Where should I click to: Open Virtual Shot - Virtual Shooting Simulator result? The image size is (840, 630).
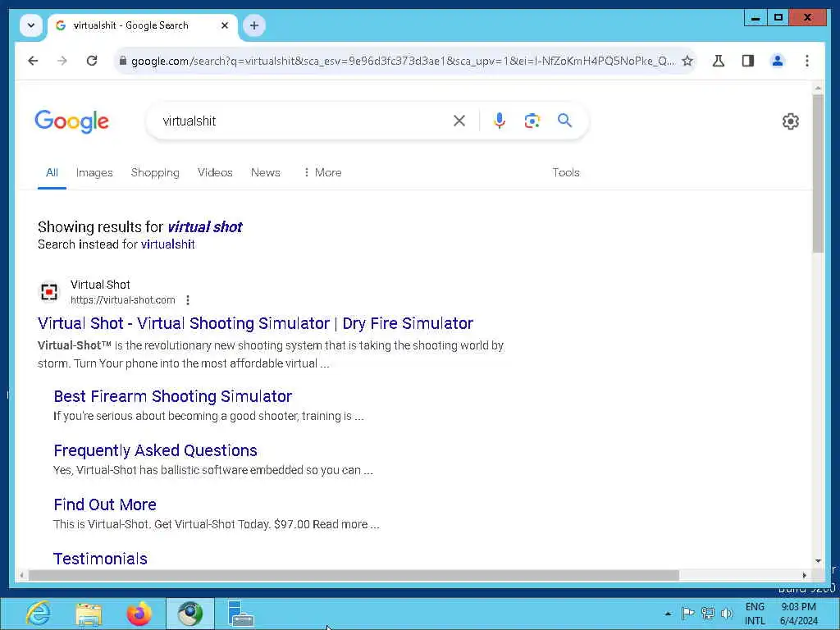(x=256, y=323)
